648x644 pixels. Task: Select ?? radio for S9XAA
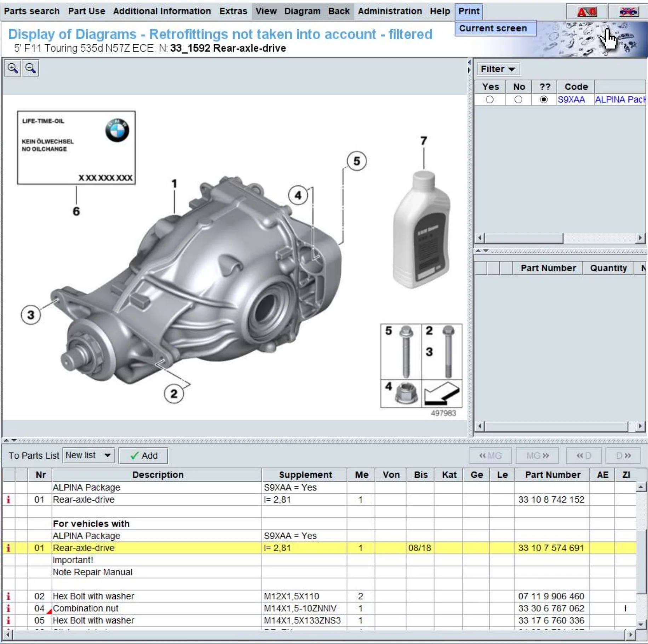[x=544, y=100]
